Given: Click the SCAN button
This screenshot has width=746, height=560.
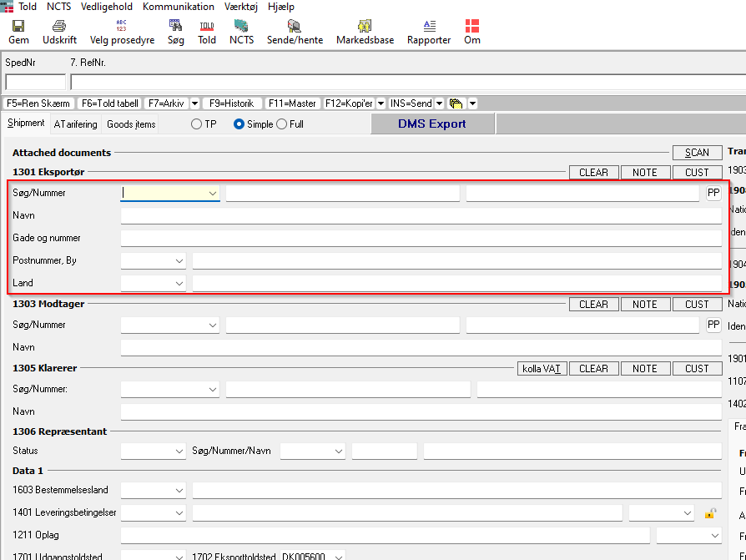Looking at the screenshot, I should [x=697, y=152].
